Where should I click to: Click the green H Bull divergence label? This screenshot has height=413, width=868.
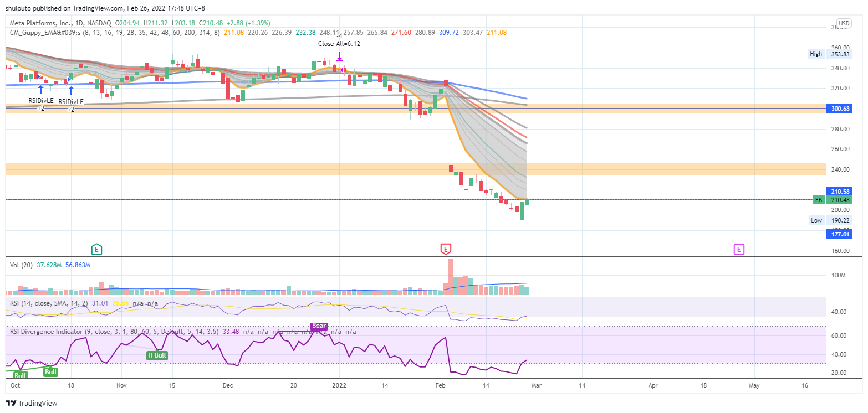pos(156,355)
